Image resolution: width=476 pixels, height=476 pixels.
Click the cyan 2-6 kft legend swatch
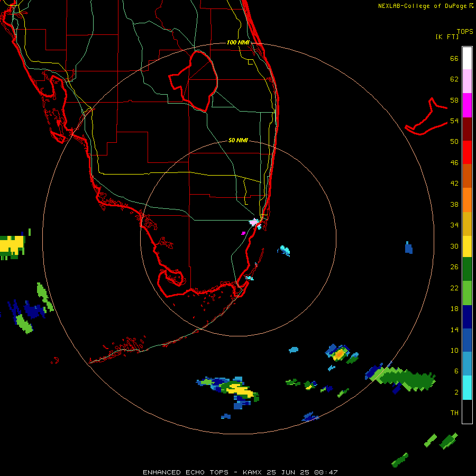point(467,388)
